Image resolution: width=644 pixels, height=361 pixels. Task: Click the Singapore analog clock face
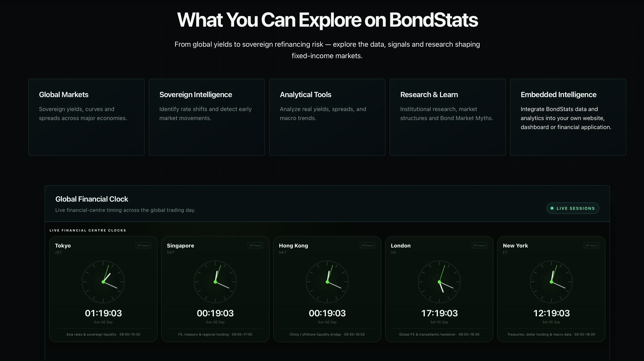click(x=215, y=282)
